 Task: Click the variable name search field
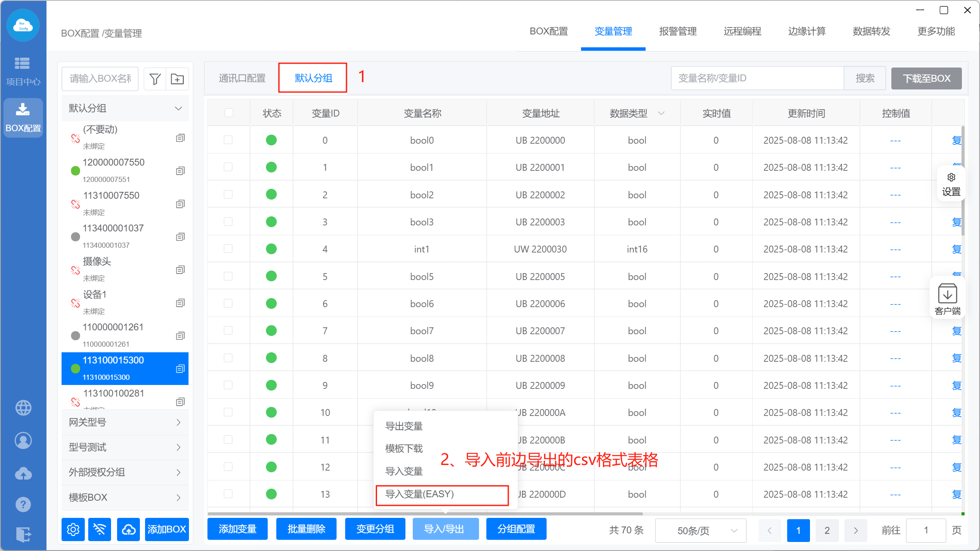(757, 78)
